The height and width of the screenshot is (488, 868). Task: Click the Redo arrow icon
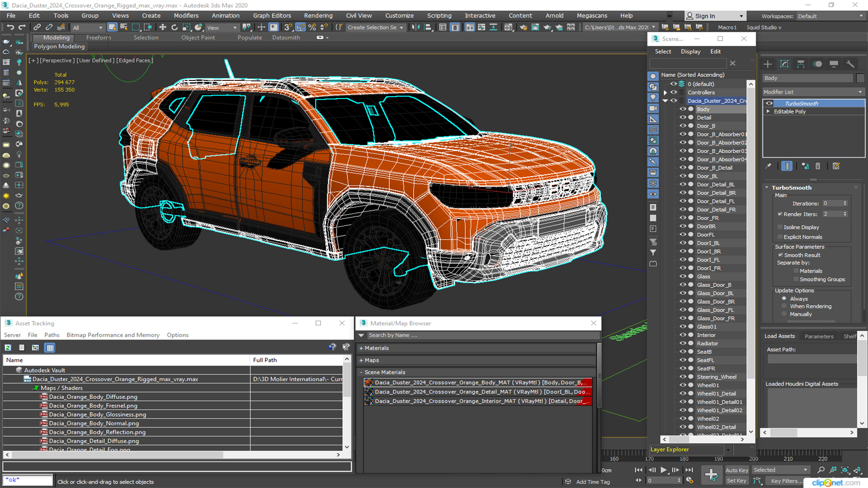pyautogui.click(x=22, y=27)
